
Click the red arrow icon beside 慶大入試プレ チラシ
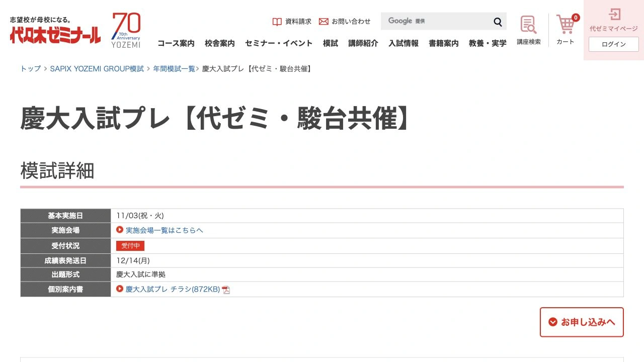pos(120,289)
